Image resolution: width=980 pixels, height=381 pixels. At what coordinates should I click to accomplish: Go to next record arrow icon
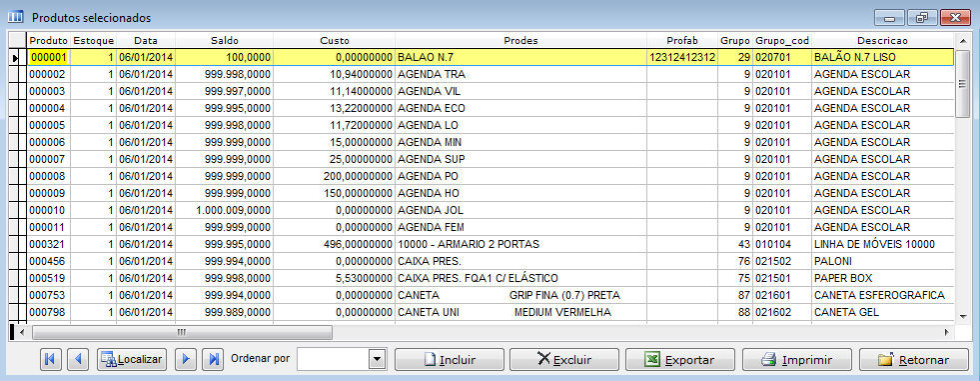186,360
